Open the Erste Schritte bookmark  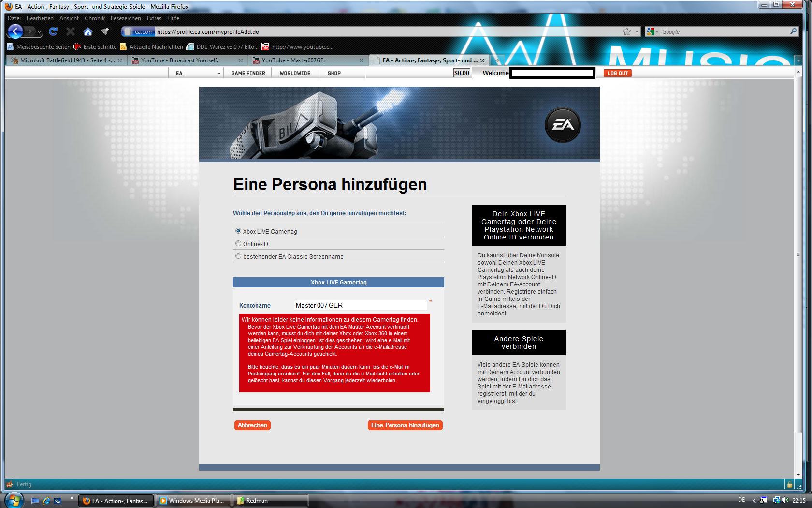pos(95,47)
